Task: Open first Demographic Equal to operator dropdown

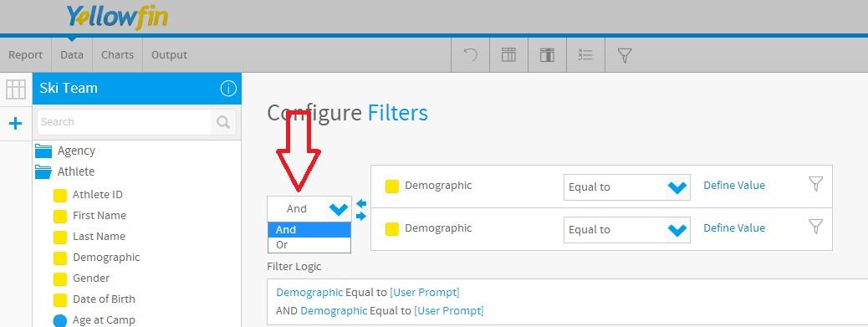Action: coord(626,187)
